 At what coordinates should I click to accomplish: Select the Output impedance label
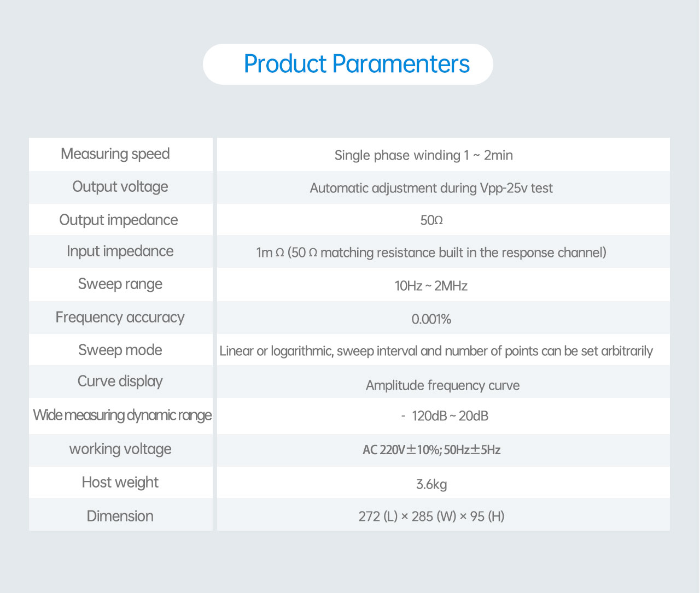tap(119, 220)
